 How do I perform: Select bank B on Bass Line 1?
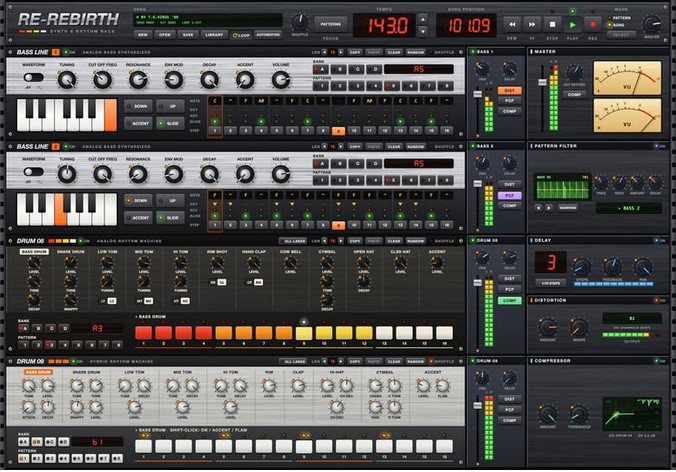click(339, 69)
